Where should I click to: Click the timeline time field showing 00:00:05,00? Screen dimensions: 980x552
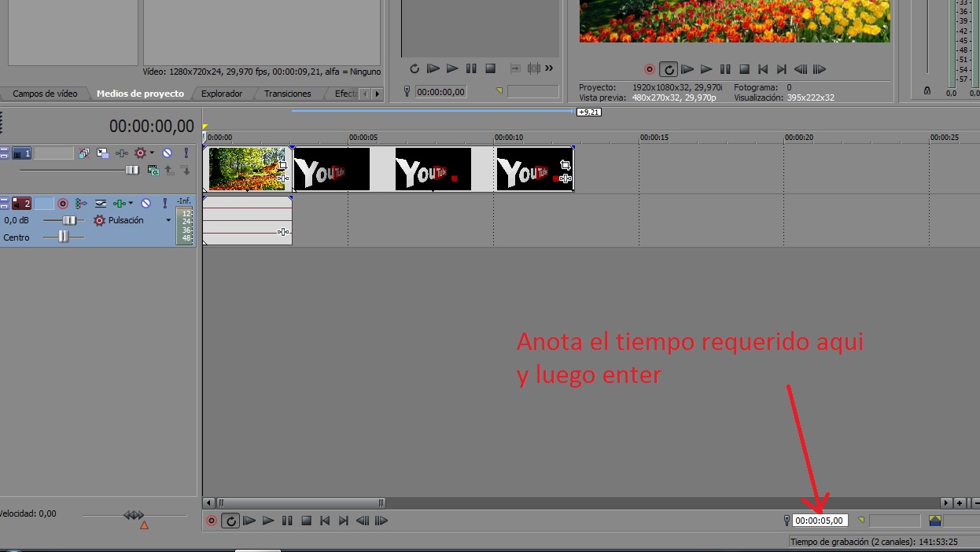pos(820,521)
